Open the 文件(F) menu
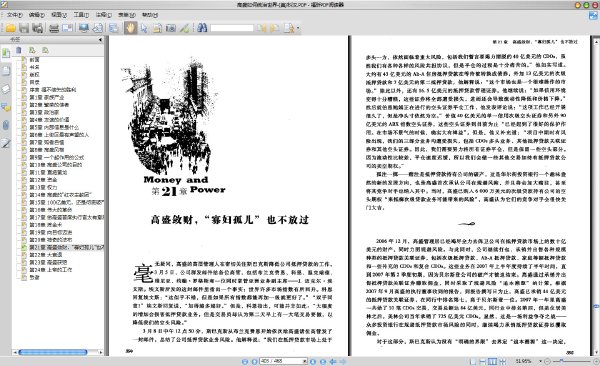This screenshot has height=366, width=600. coord(15,15)
